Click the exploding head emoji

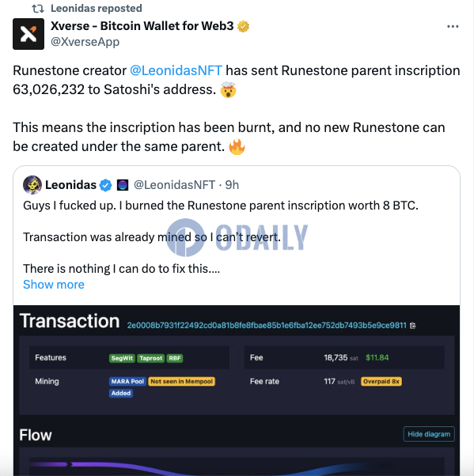pos(228,90)
